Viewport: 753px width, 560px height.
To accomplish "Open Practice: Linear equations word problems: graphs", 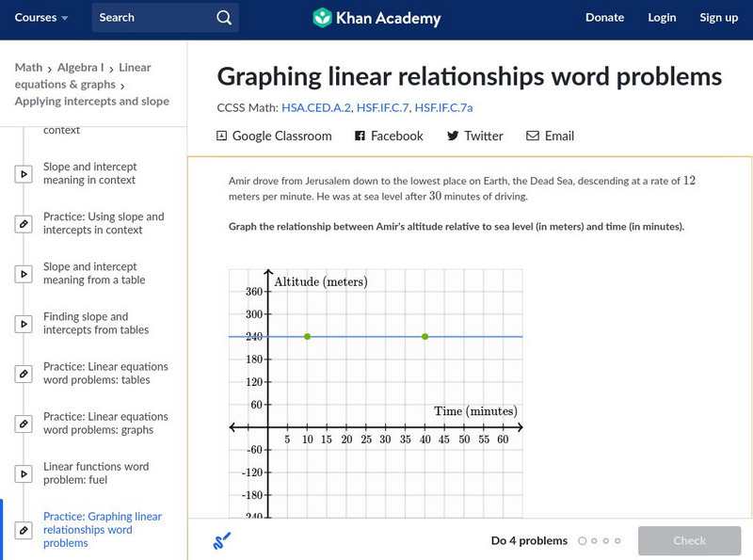I will (x=105, y=424).
